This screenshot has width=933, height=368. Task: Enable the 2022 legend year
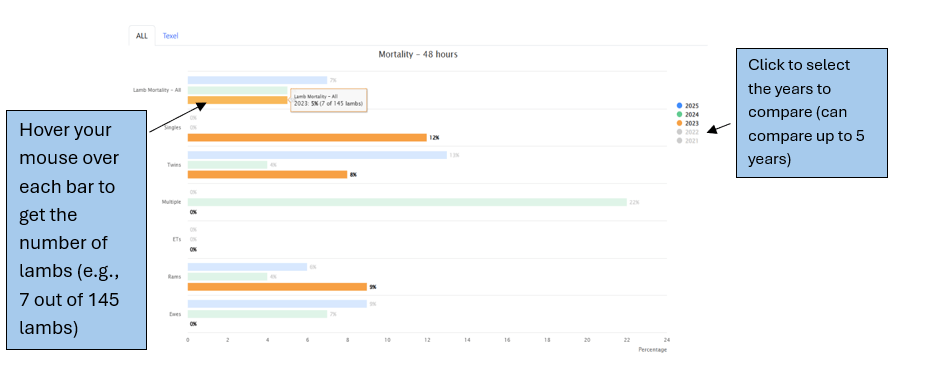pos(687,132)
